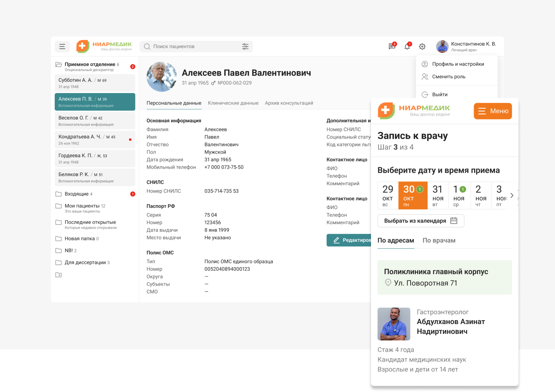
Task: Click СНИЛС number 035-714-735 53
Action: click(x=222, y=191)
